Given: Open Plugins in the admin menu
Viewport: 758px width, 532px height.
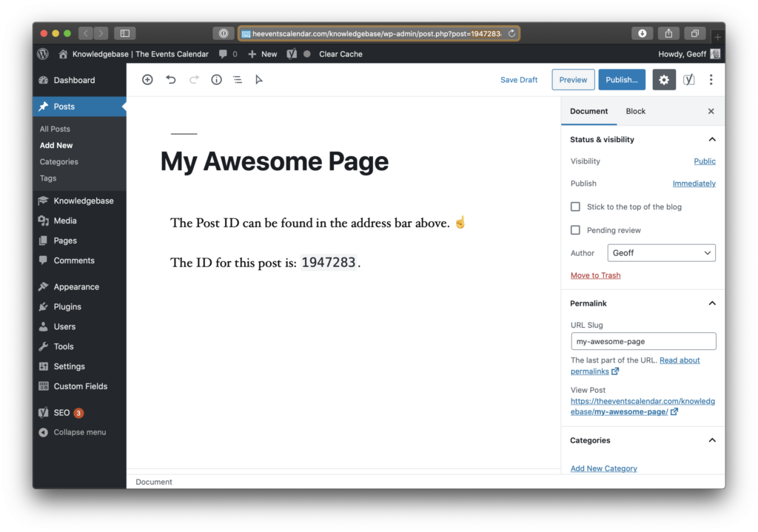Looking at the screenshot, I should coord(80,307).
